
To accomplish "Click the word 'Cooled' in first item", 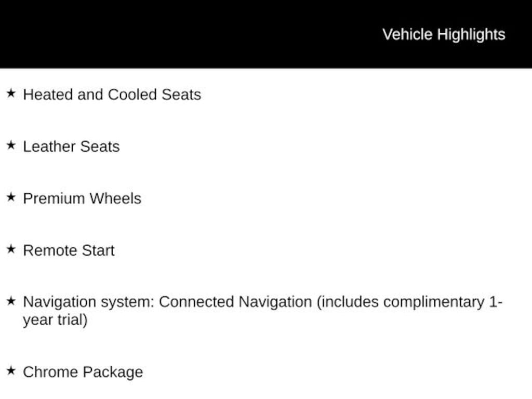I will point(132,95).
